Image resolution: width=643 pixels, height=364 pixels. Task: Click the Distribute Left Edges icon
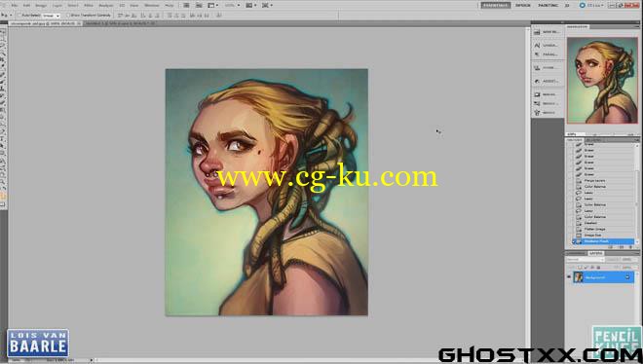192,16
